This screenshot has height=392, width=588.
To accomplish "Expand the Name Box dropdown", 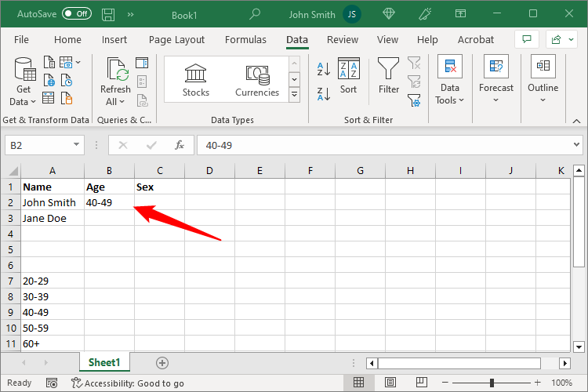I will tap(77, 145).
